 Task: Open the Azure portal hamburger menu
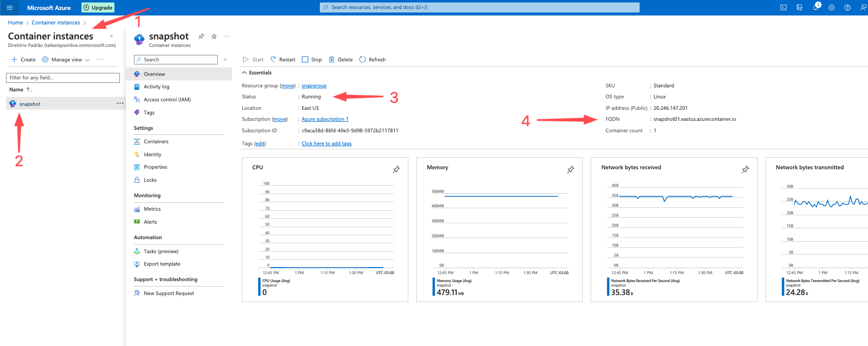pos(9,7)
